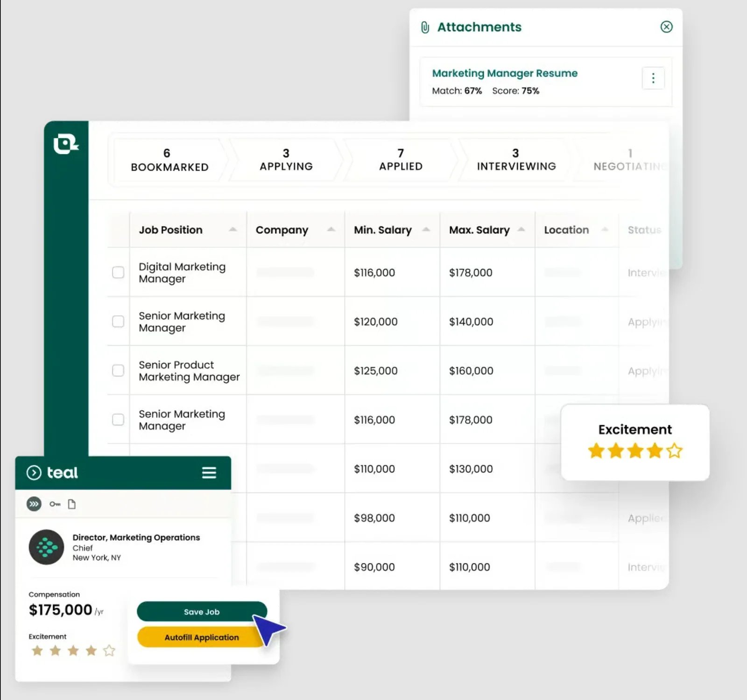747x700 pixels.
Task: Click the double-chevron icon in the extension toolbar
Action: 34,504
